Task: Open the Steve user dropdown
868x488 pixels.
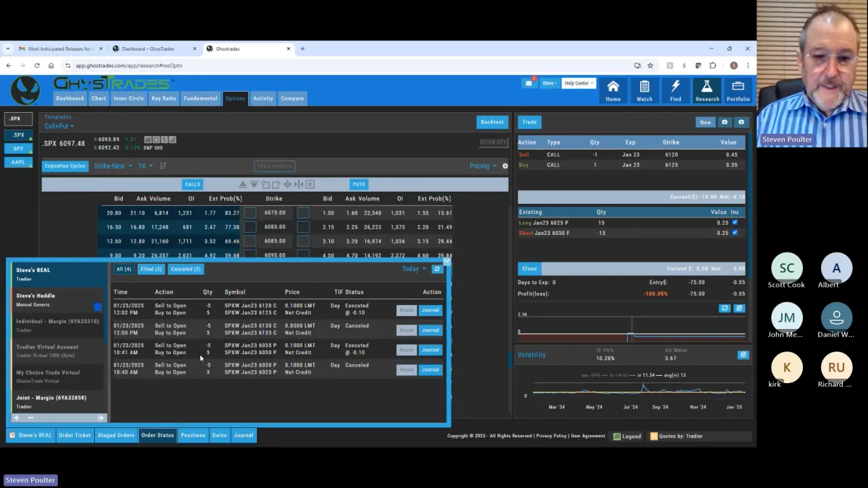Action: [550, 83]
